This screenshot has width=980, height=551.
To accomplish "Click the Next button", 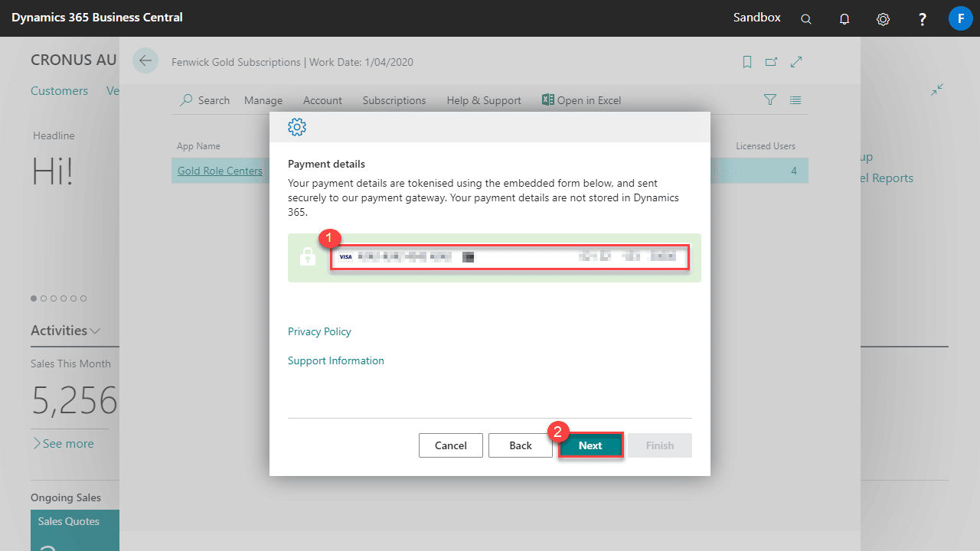I will click(x=590, y=445).
